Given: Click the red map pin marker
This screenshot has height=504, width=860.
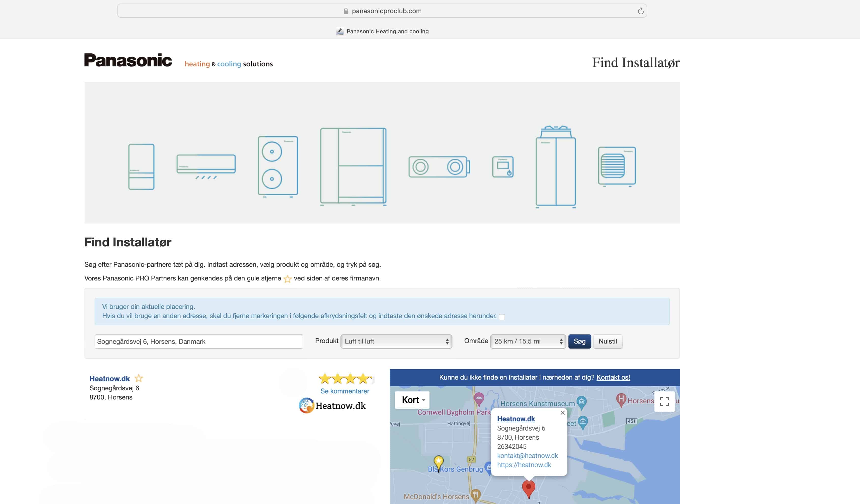Looking at the screenshot, I should tap(528, 488).
